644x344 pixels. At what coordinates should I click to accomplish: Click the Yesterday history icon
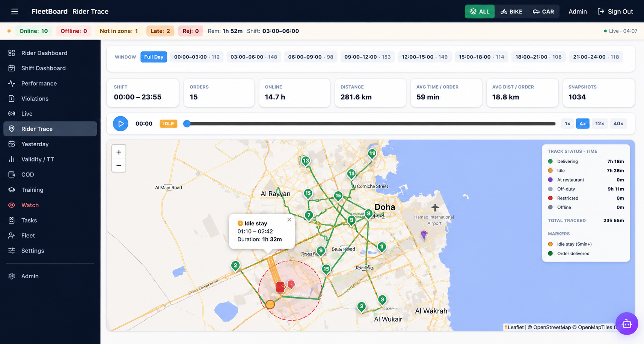click(12, 144)
